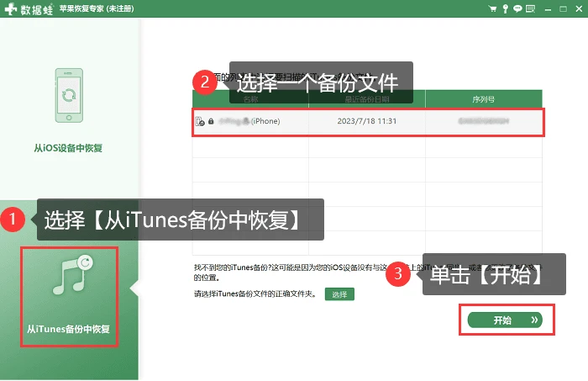588x381 pixels.
Task: Select the music note iTunes backup icon
Action: tap(73, 275)
